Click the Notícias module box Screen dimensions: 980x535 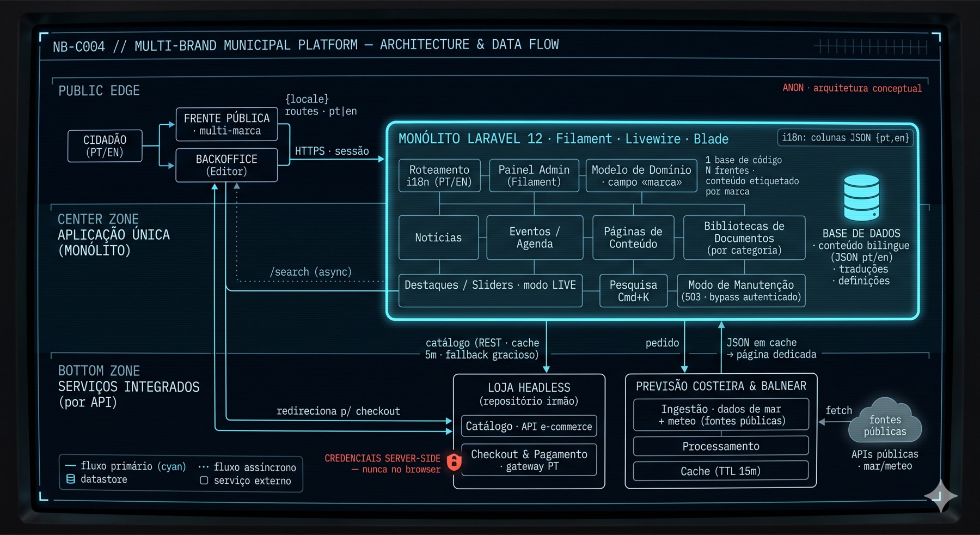439,238
